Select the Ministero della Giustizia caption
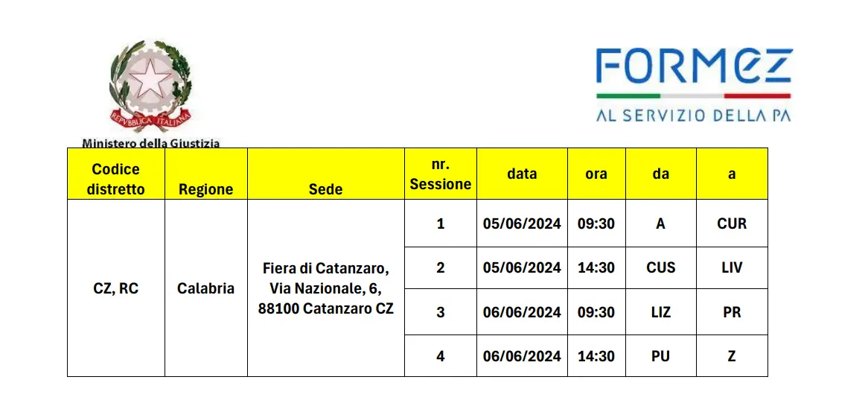Screen dimensions: 868x409 coord(150,143)
